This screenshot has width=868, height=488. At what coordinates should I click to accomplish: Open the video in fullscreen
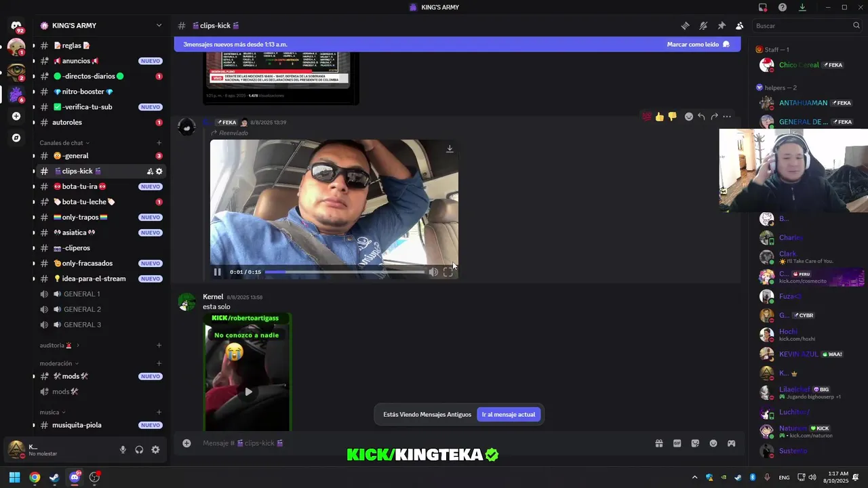click(448, 272)
